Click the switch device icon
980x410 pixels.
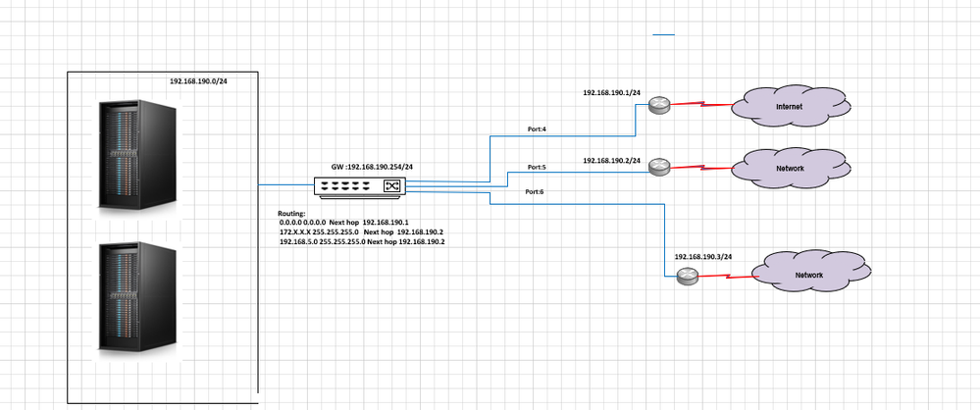point(360,187)
